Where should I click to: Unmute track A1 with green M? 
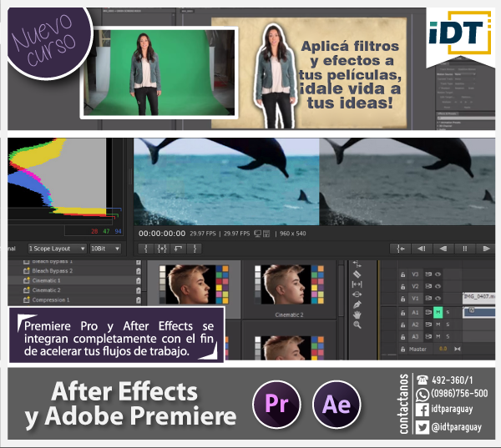pyautogui.click(x=438, y=312)
